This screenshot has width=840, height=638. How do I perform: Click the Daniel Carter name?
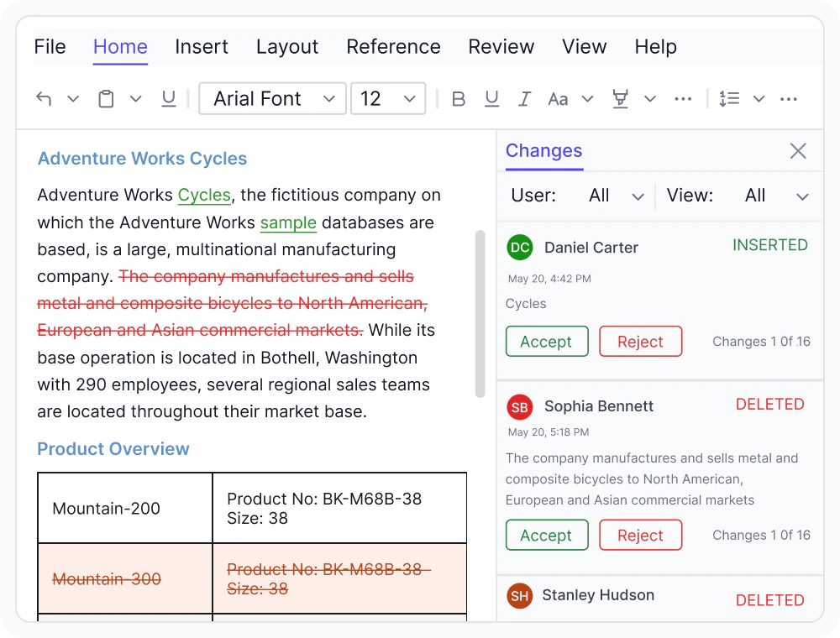point(591,248)
